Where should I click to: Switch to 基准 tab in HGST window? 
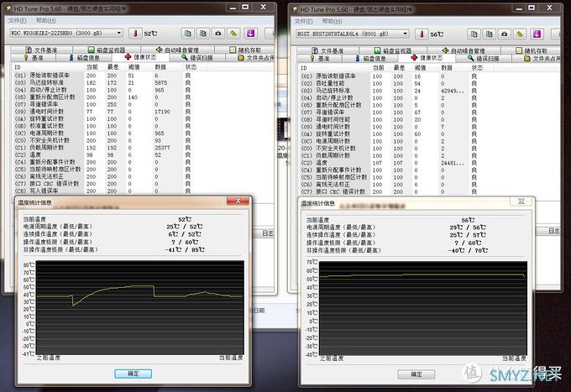(x=320, y=58)
